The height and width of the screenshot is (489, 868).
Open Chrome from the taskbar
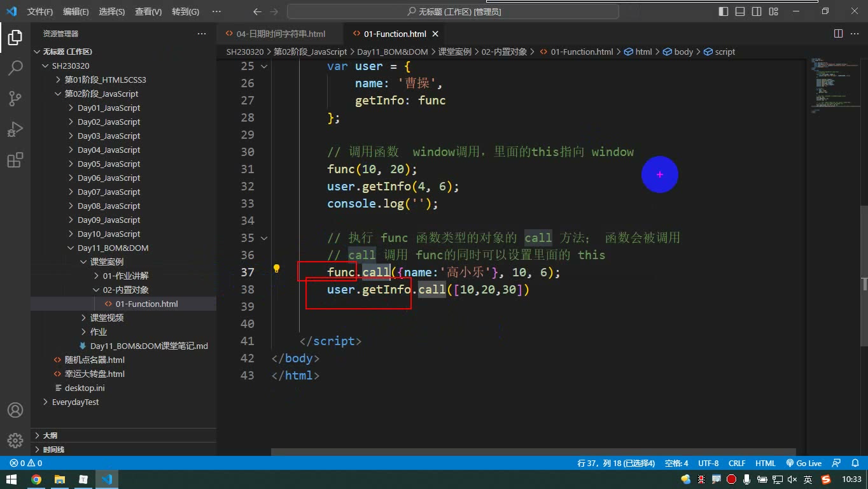36,479
